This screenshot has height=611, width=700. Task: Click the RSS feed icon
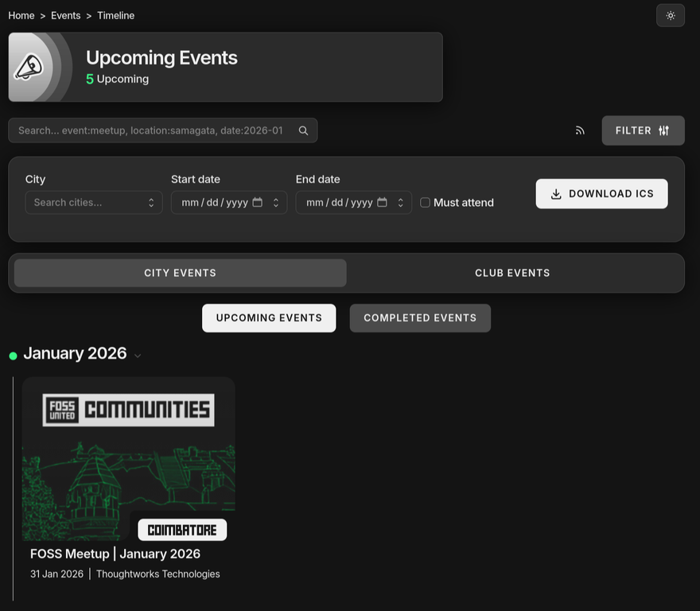(x=580, y=130)
